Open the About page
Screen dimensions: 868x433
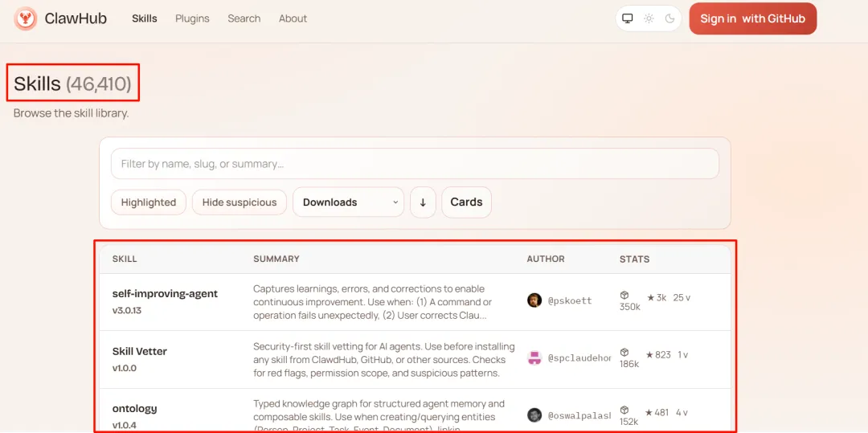(x=293, y=18)
